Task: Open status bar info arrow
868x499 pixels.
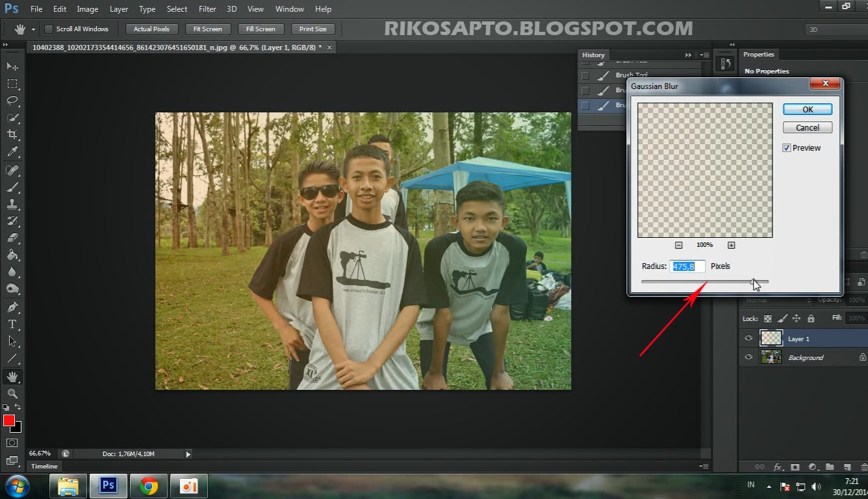Action: [x=188, y=454]
